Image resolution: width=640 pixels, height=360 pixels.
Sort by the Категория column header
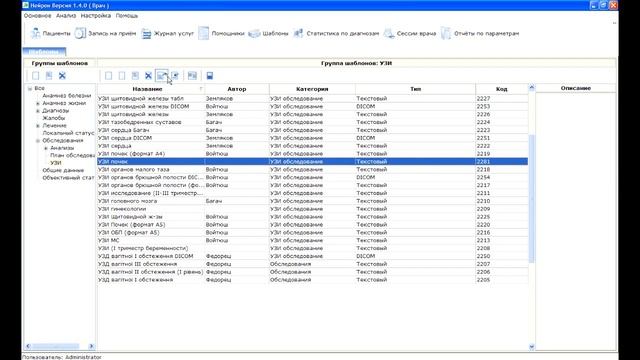click(312, 89)
